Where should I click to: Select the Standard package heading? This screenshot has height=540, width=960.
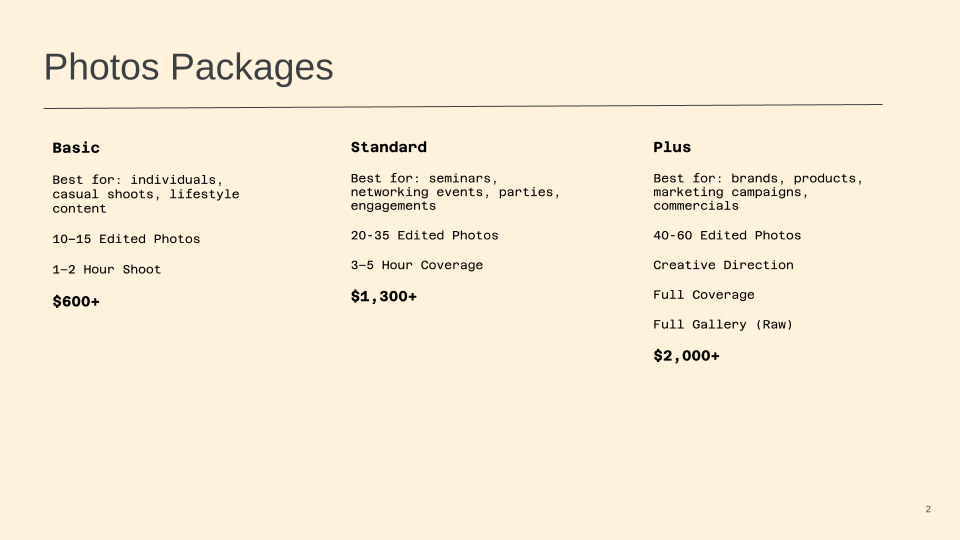click(388, 147)
